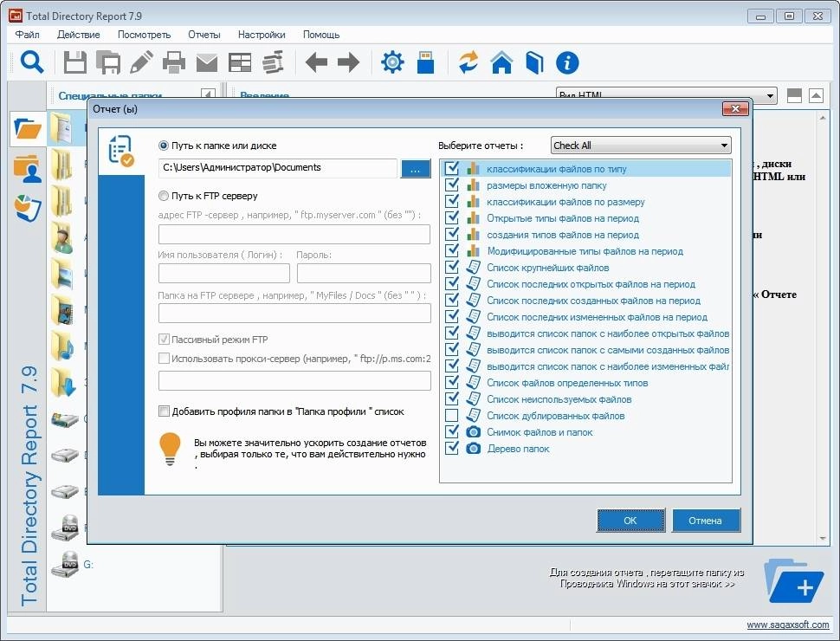Select 'классификации файлов по размеру' row
Image resolution: width=840 pixels, height=641 pixels.
(x=586, y=202)
